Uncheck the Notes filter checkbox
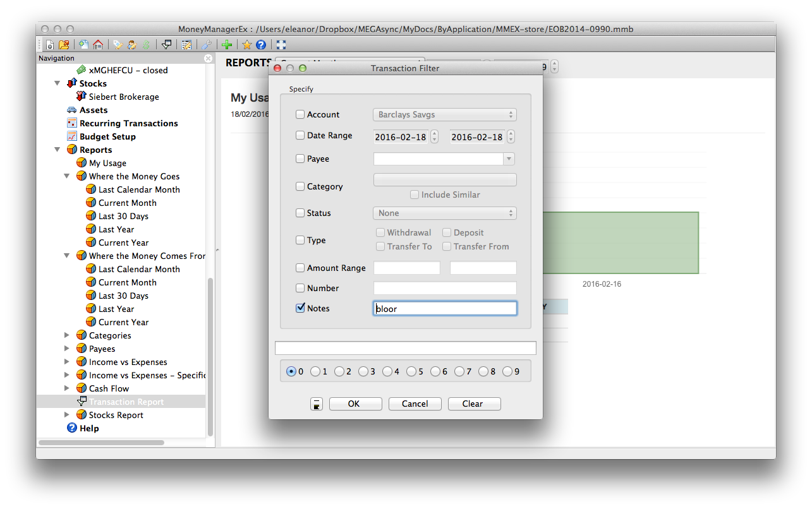 click(x=300, y=308)
